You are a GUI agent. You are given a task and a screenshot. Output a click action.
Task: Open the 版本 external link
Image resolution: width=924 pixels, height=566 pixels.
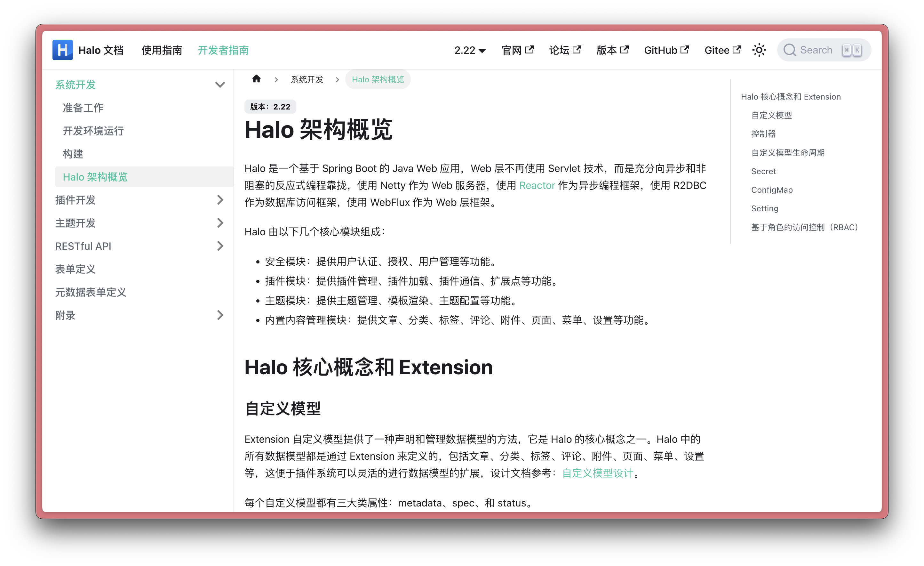point(612,50)
